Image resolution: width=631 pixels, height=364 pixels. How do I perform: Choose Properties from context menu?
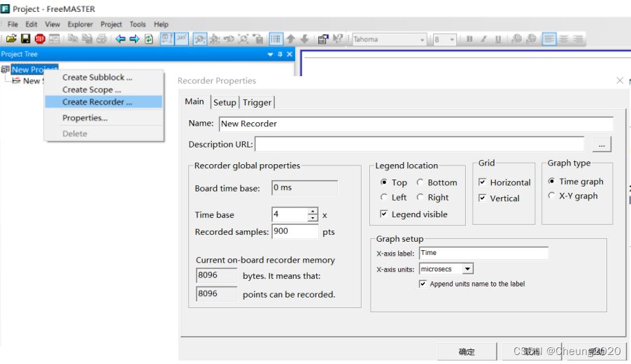pos(104,118)
